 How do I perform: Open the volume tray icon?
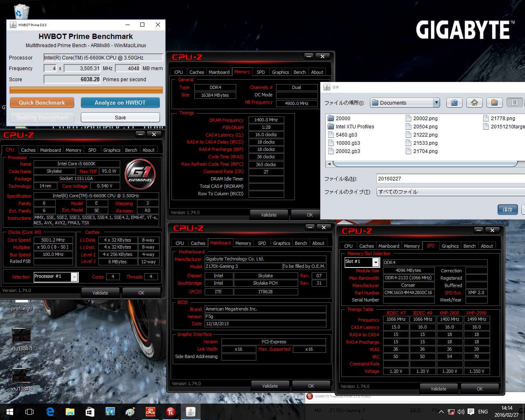461,412
